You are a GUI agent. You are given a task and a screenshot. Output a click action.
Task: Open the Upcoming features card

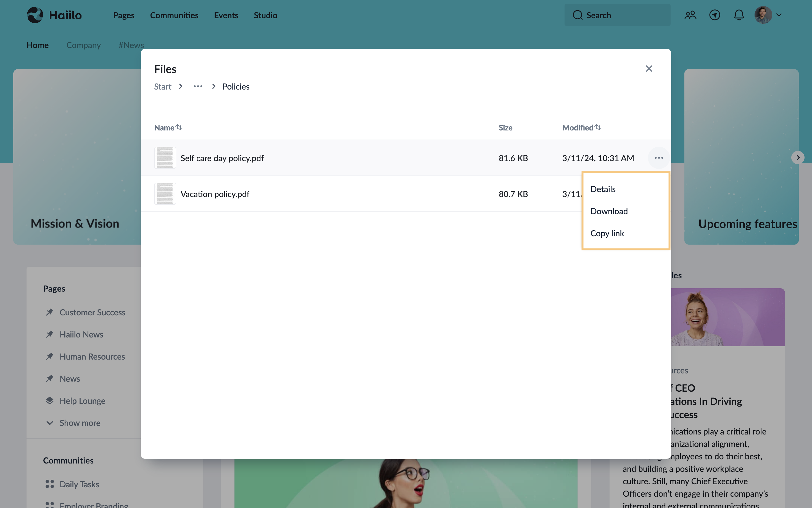[x=741, y=157]
